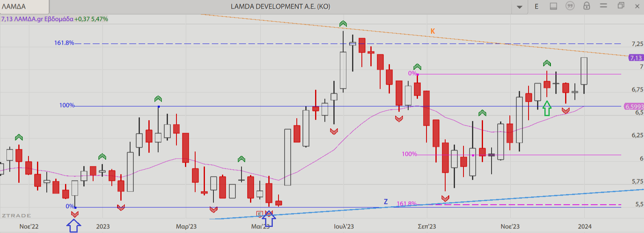Select the magenta 0% retracement label
644x233 pixels.
tap(412, 73)
